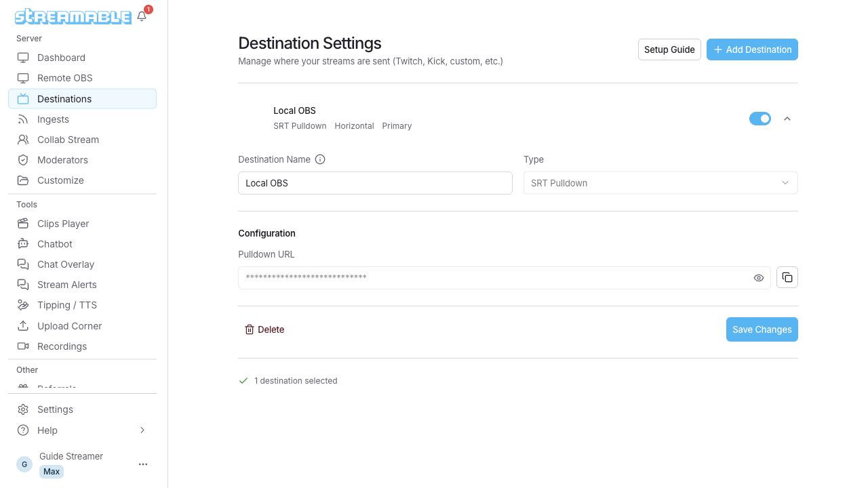Go to Stream Alerts
The width and height of the screenshot is (868, 488).
[x=82, y=285]
